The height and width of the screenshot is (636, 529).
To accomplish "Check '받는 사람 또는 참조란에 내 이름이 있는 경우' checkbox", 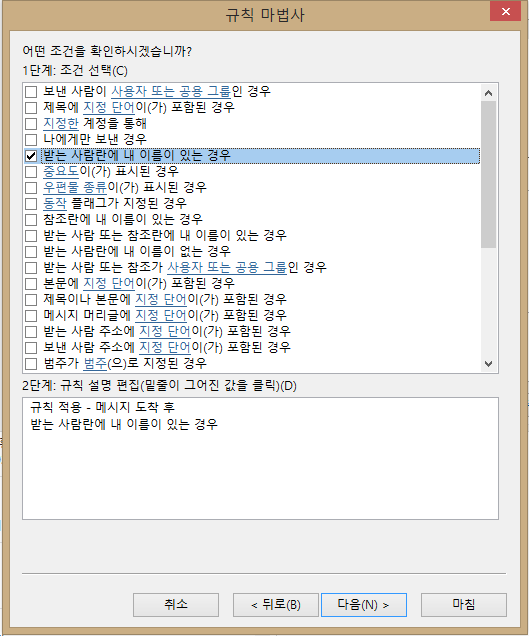I will click(x=31, y=236).
